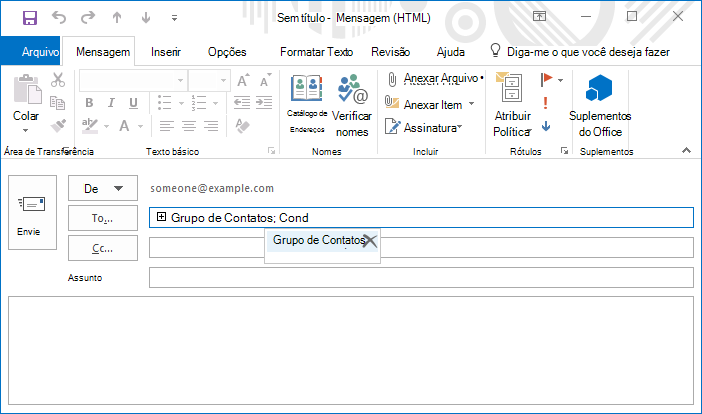Align text to the left
This screenshot has height=414, width=702.
coord(167,126)
